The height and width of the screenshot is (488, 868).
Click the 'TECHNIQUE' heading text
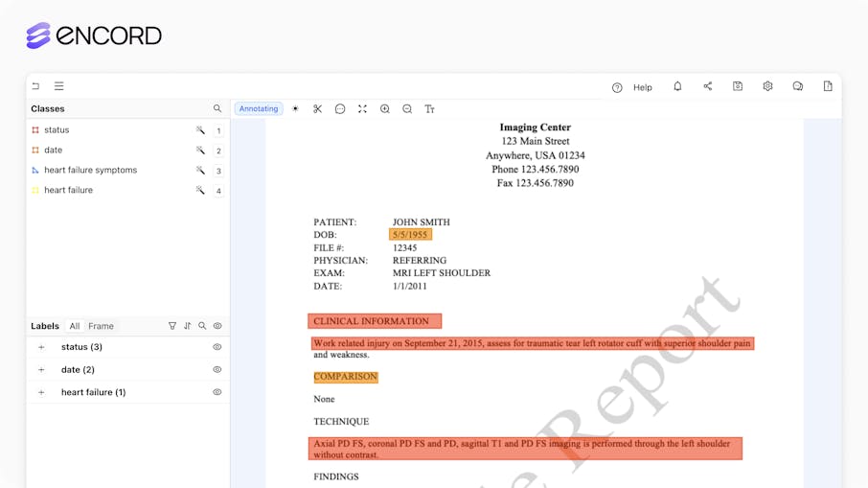click(341, 422)
